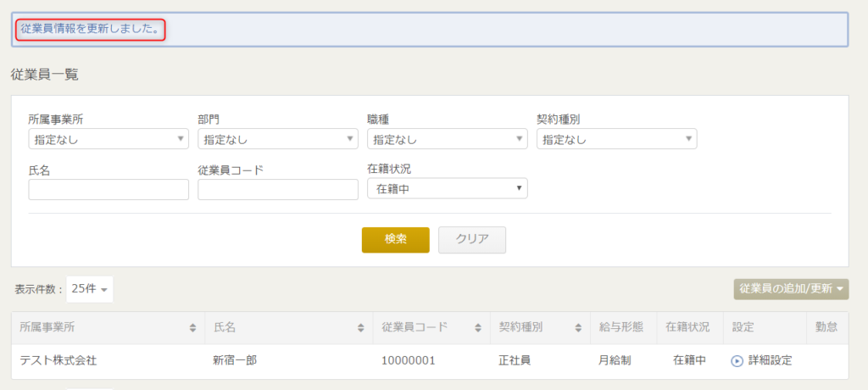The width and height of the screenshot is (868, 390).
Task: Sort by 従業員コード column arrows
Action: tap(478, 328)
